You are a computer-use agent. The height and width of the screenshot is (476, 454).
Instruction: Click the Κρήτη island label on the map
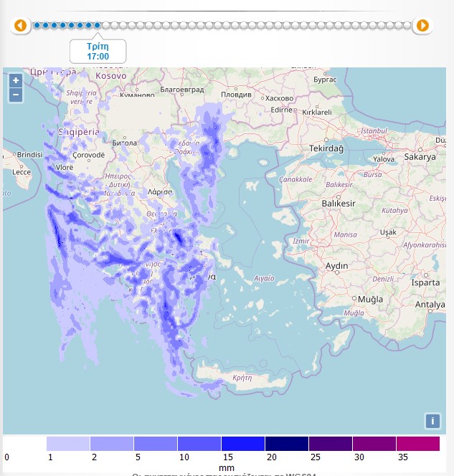pos(244,377)
